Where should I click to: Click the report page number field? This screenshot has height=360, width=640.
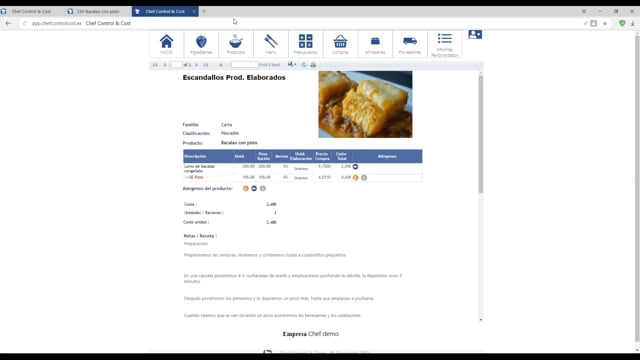click(176, 65)
